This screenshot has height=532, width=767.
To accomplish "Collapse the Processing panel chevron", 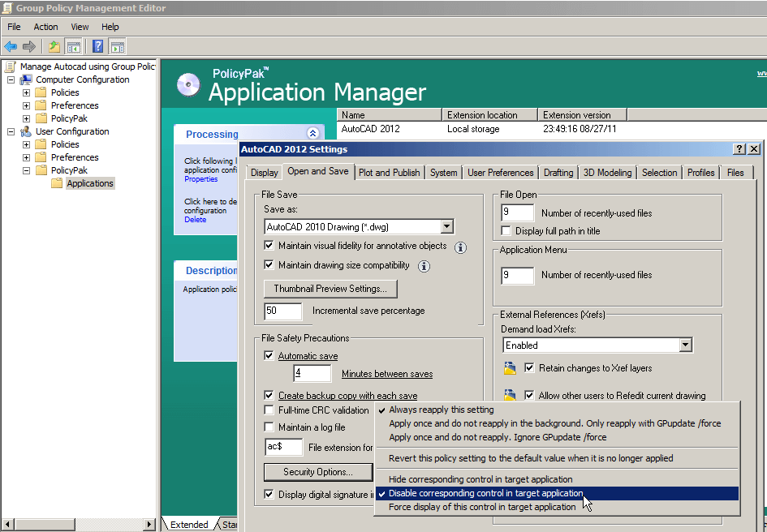I will [x=313, y=133].
